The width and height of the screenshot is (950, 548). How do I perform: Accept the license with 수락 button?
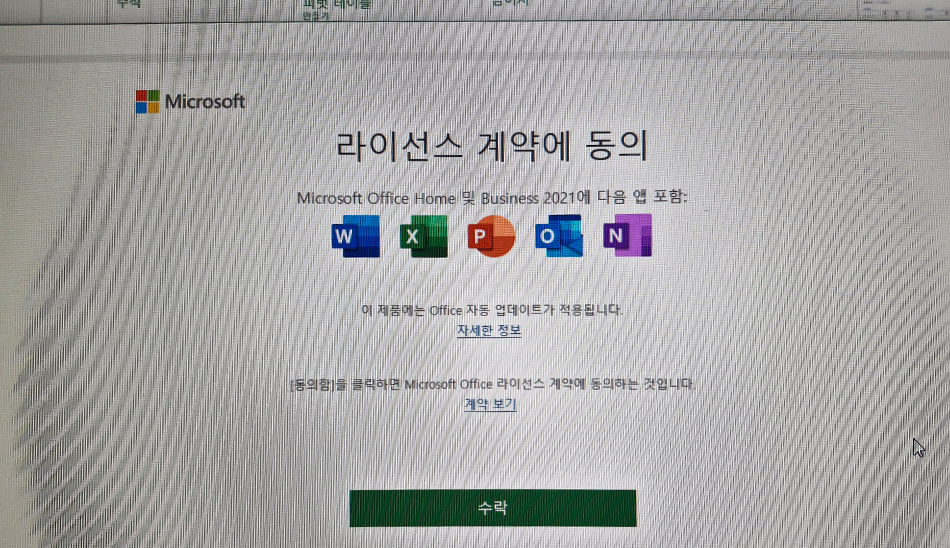click(x=493, y=508)
